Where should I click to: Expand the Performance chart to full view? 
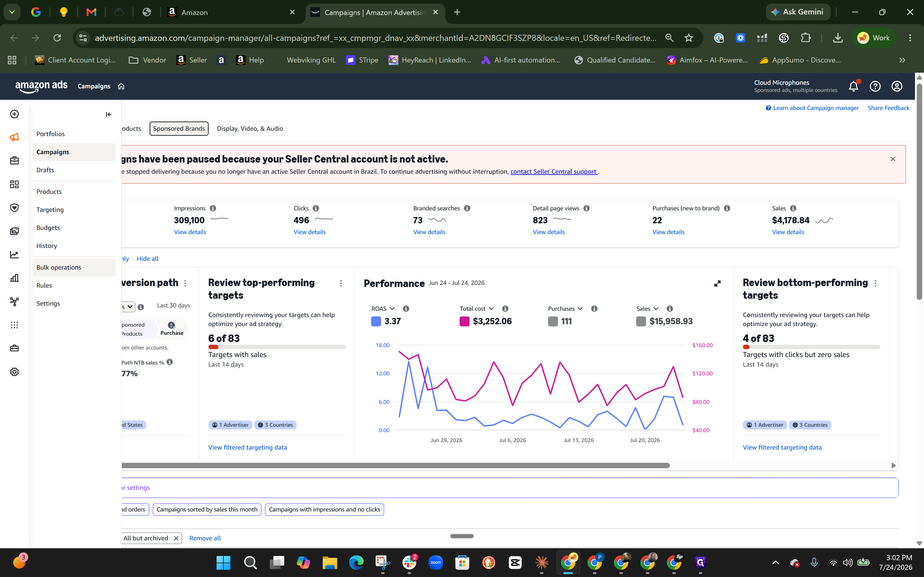tap(717, 283)
